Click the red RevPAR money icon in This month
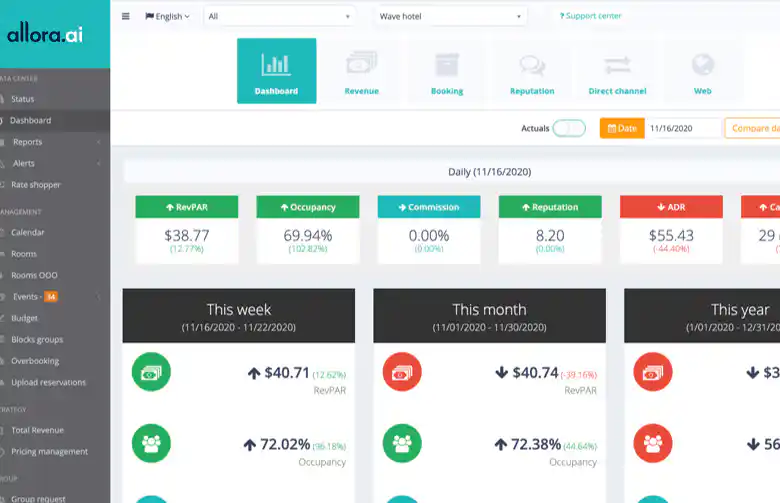780x503 pixels. (x=402, y=372)
